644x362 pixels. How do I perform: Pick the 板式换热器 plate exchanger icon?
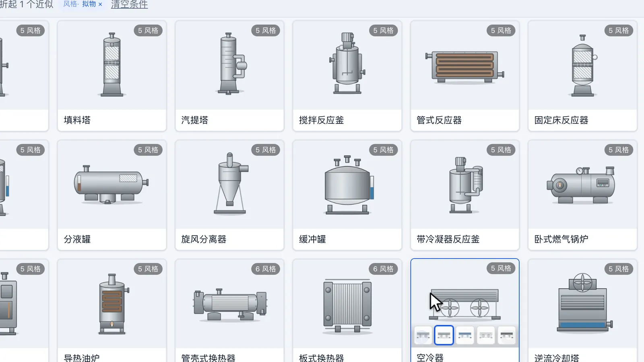click(347, 306)
